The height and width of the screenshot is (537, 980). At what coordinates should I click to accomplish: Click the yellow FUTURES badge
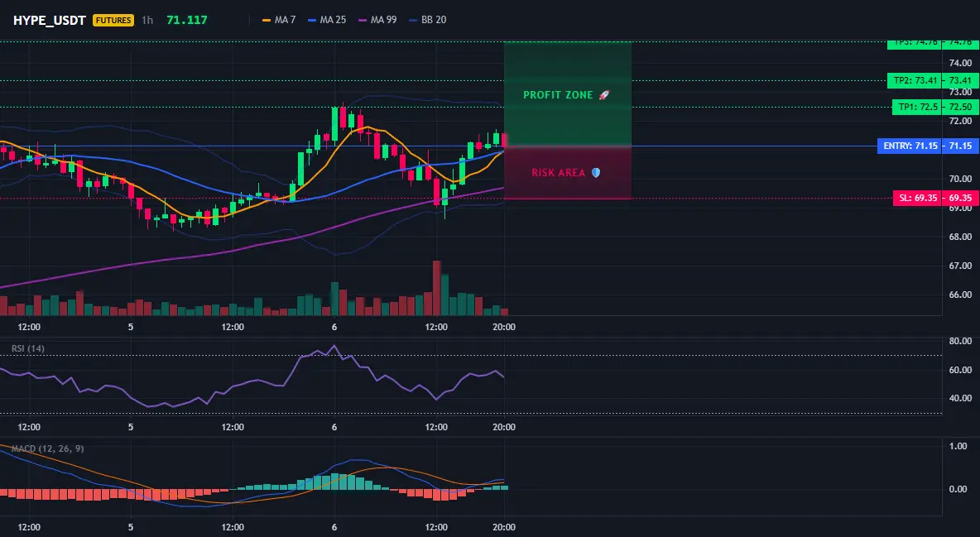[113, 20]
